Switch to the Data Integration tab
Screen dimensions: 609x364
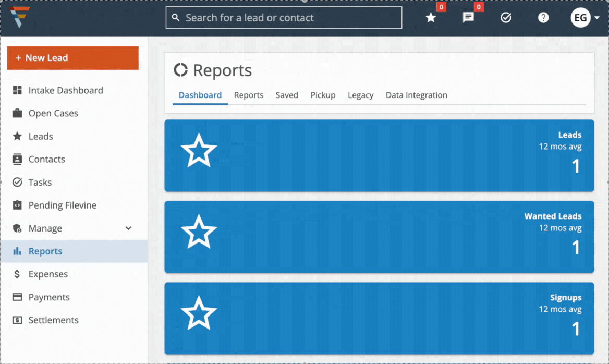pyautogui.click(x=416, y=95)
